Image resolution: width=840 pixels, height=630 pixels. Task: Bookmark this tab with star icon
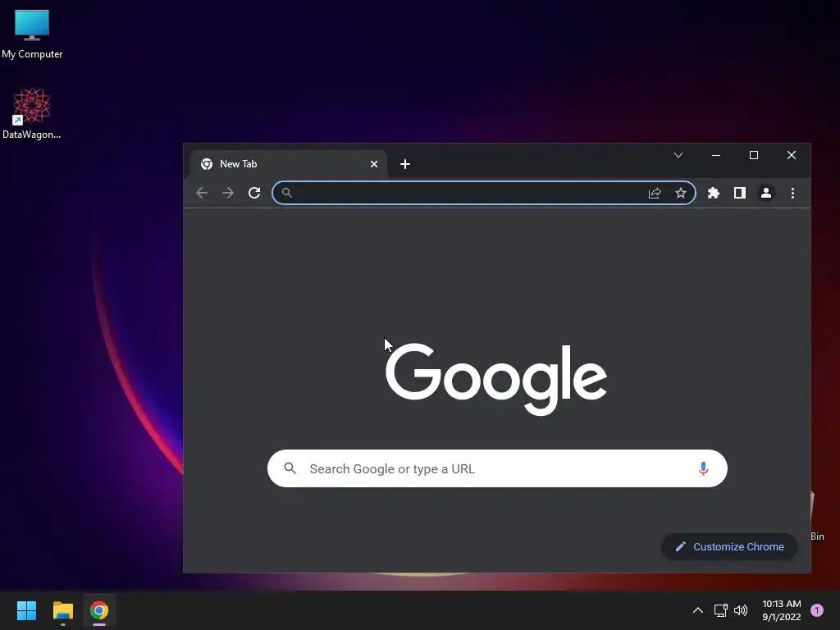point(681,193)
